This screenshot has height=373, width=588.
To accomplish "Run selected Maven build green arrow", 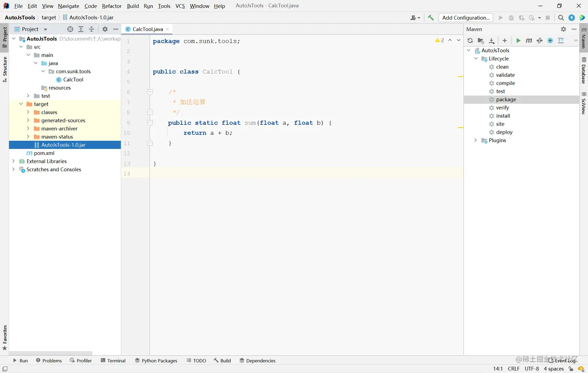I will tap(518, 40).
